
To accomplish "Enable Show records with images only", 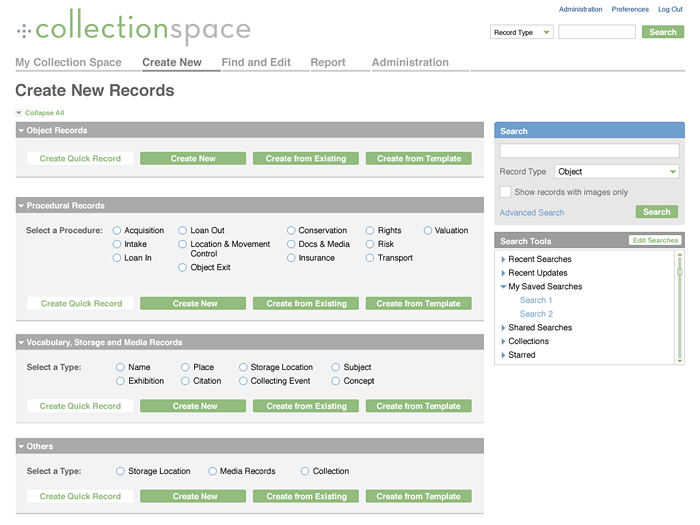I will [x=505, y=192].
